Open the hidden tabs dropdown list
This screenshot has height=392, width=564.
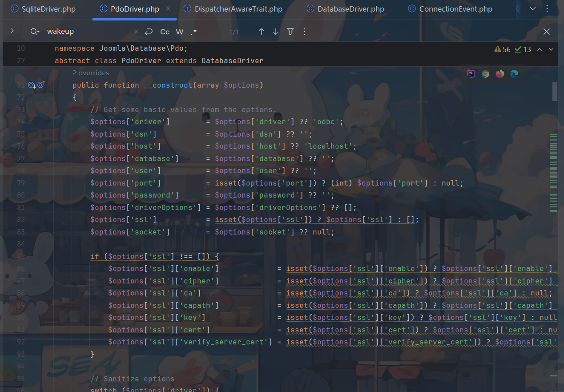[533, 8]
